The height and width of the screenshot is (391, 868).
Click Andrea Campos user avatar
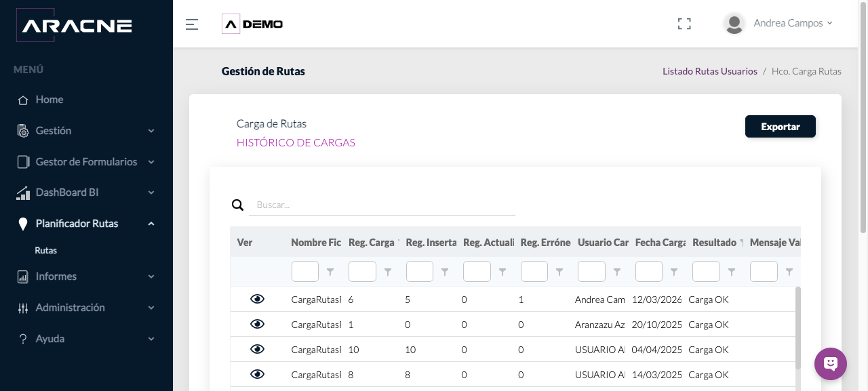click(734, 23)
